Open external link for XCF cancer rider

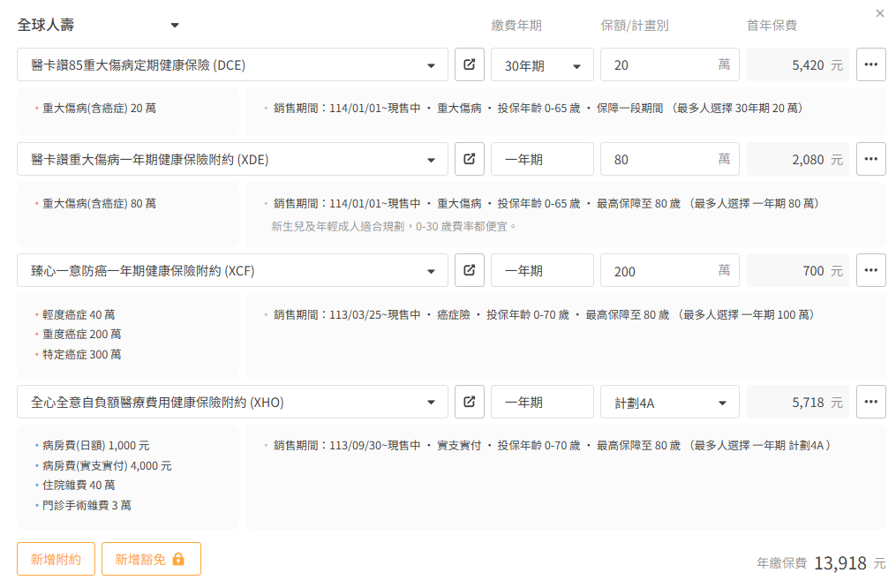click(x=470, y=271)
